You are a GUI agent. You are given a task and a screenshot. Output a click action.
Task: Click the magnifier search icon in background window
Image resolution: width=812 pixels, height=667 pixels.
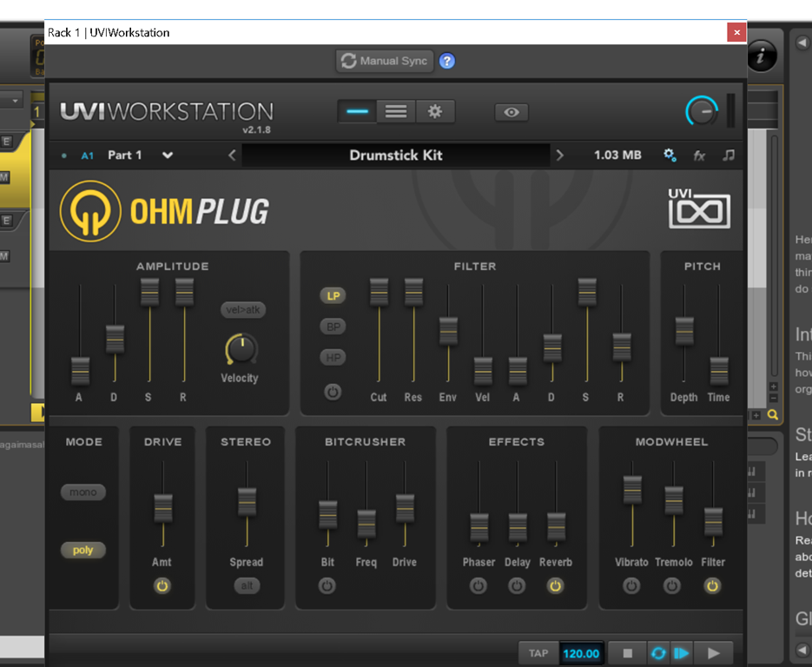(x=773, y=415)
